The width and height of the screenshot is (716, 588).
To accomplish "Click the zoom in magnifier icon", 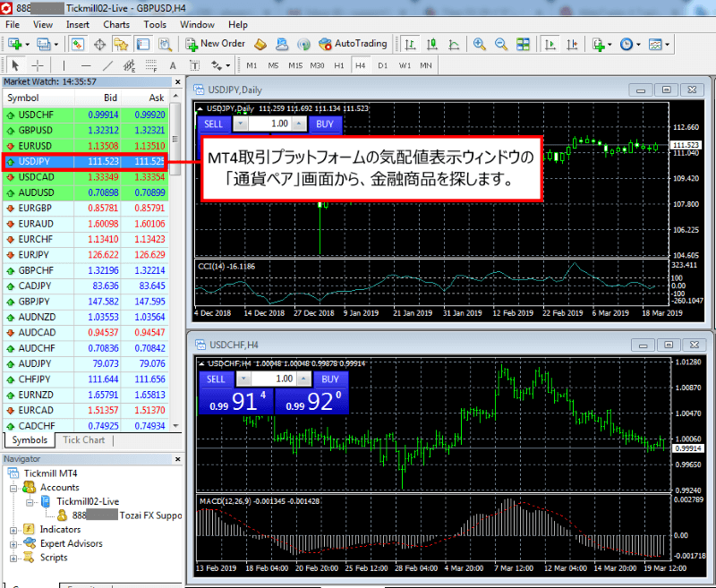I will pyautogui.click(x=480, y=43).
